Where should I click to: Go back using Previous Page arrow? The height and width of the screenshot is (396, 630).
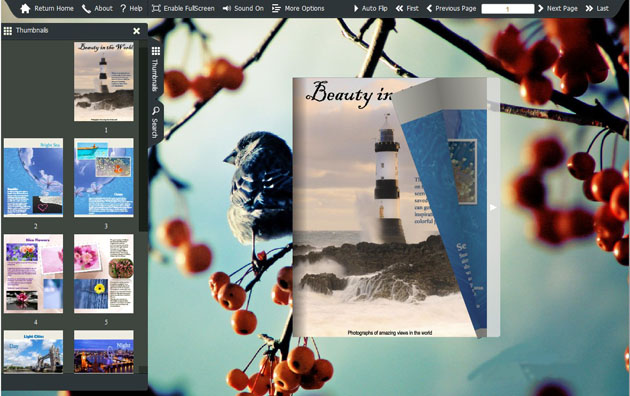(429, 8)
